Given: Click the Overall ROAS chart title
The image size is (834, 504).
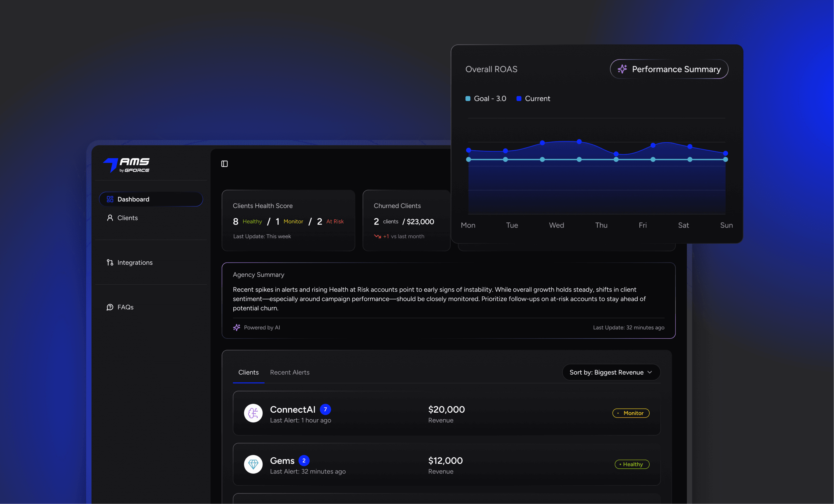Looking at the screenshot, I should pos(491,69).
